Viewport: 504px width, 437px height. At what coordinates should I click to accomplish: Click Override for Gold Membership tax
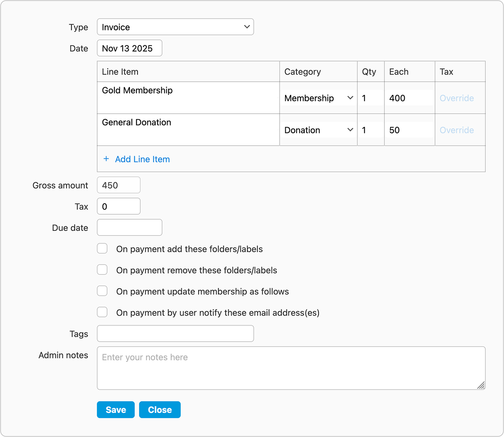pos(456,98)
